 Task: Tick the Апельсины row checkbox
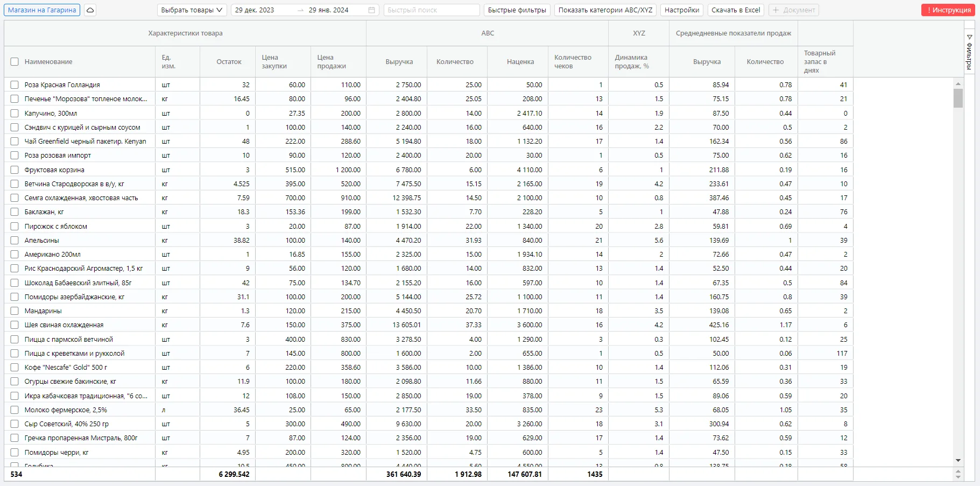pos(15,241)
